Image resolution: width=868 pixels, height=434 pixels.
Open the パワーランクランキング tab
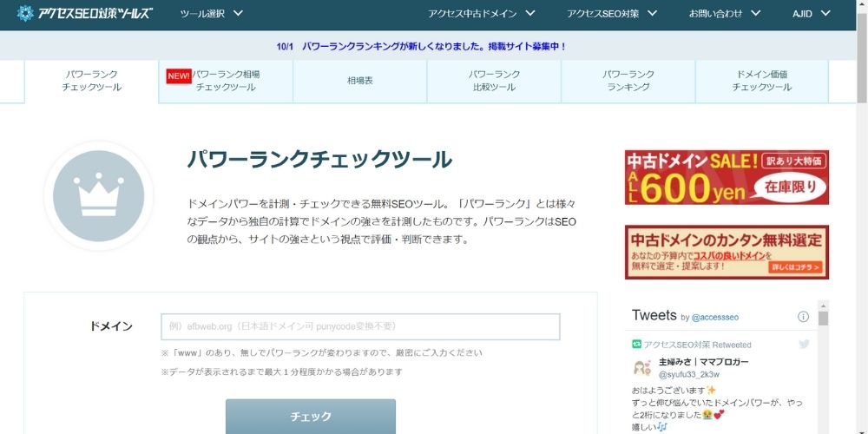[x=628, y=81]
